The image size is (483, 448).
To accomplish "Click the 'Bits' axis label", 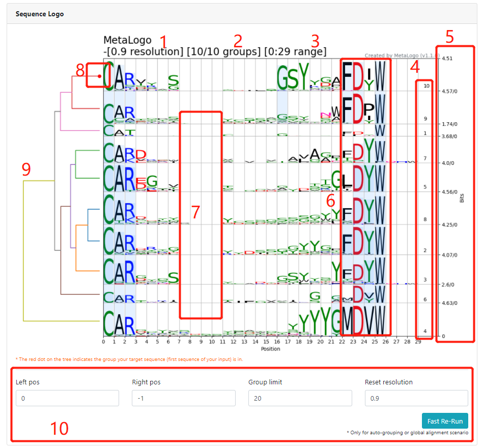I will (x=462, y=198).
